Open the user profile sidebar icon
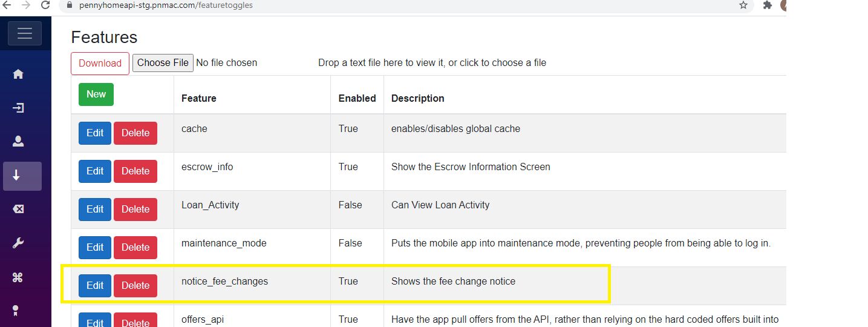868x327 pixels. (18, 142)
